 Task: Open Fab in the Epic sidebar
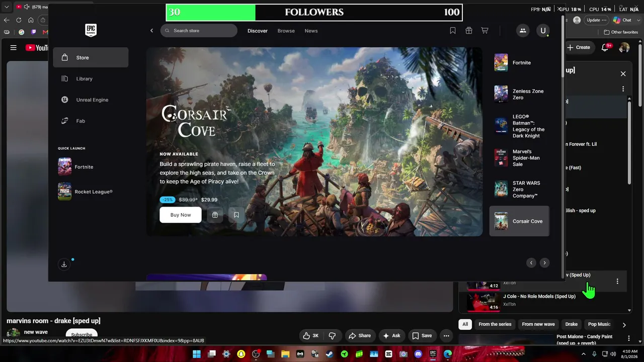tap(91, 121)
